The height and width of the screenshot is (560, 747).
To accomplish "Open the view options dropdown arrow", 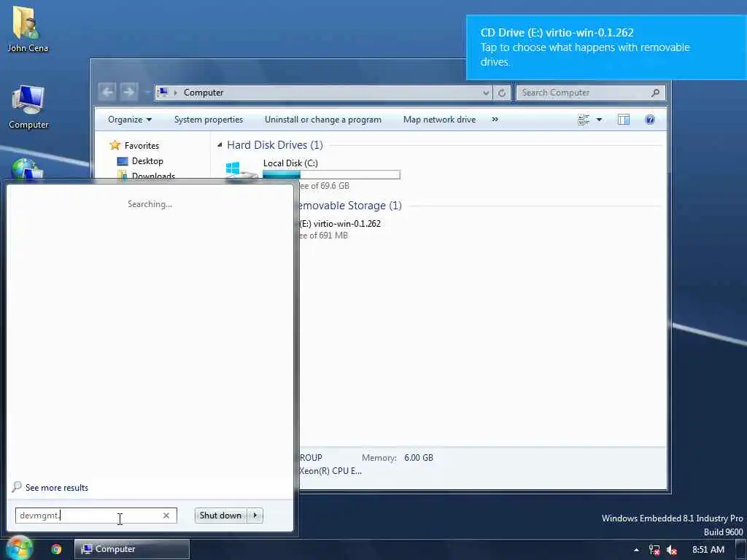I will tap(600, 120).
